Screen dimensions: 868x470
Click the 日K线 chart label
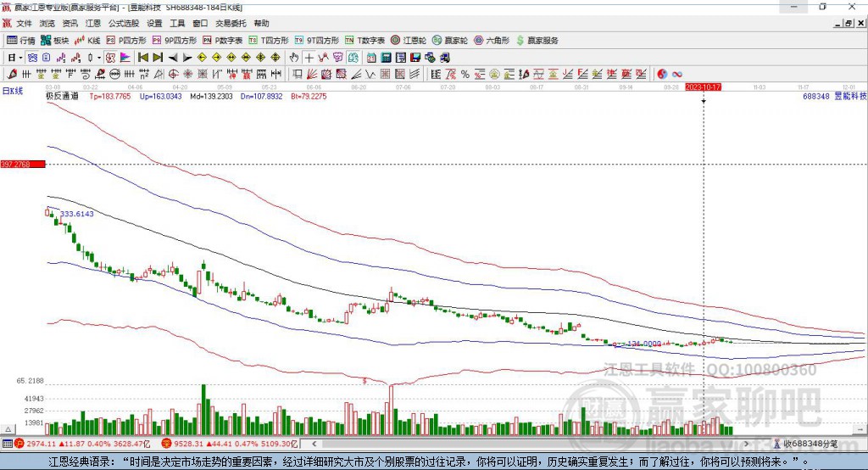pos(12,91)
